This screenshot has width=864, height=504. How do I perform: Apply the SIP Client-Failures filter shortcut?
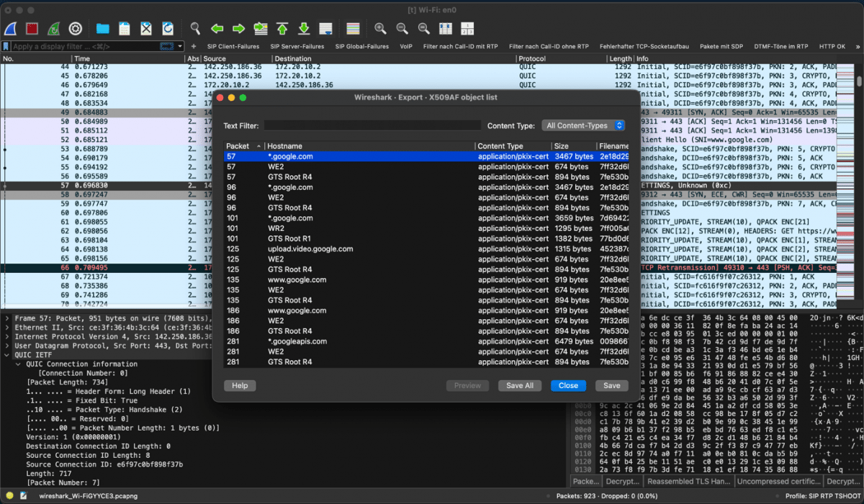[233, 47]
